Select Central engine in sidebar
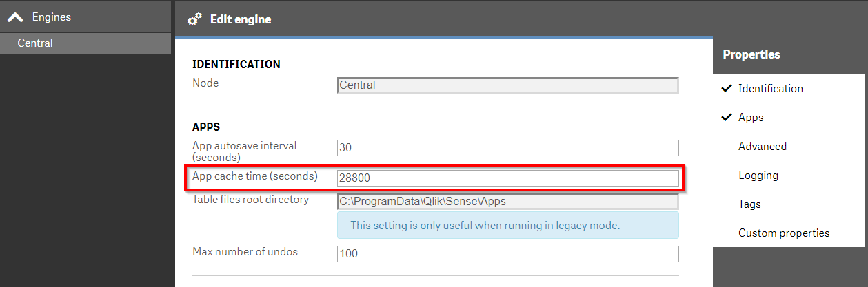The width and height of the screenshot is (868, 287). click(x=85, y=43)
